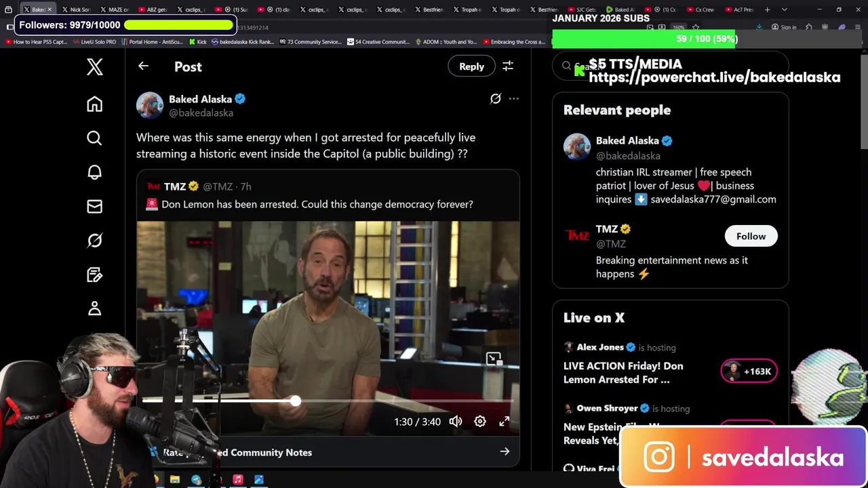868x488 pixels.
Task: Open the X logo home link
Action: pos(94,66)
